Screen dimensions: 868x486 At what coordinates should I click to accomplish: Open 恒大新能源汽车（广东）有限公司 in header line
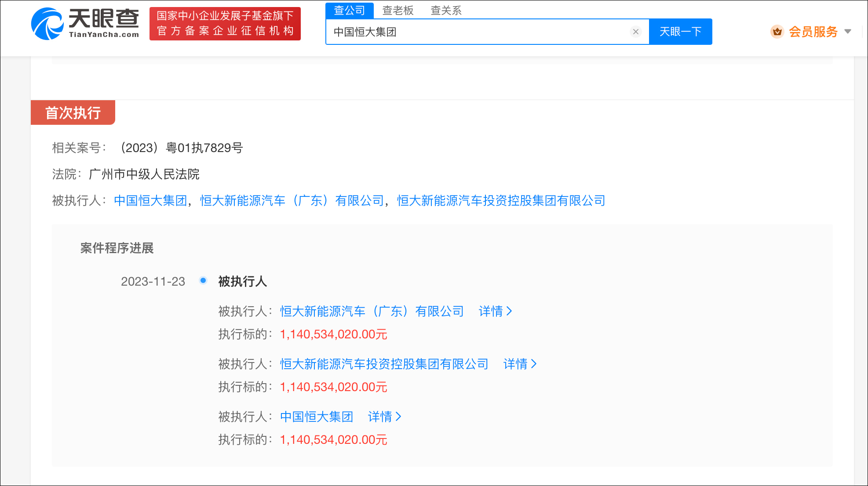[292, 201]
